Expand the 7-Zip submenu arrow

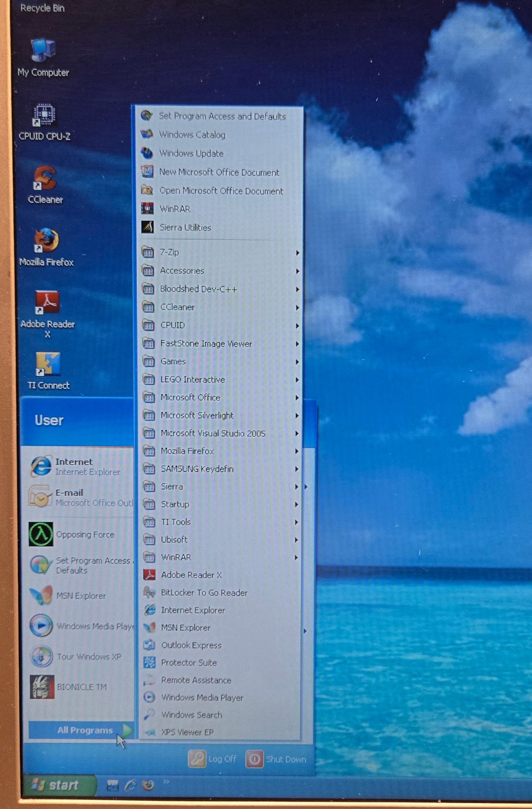(x=297, y=252)
